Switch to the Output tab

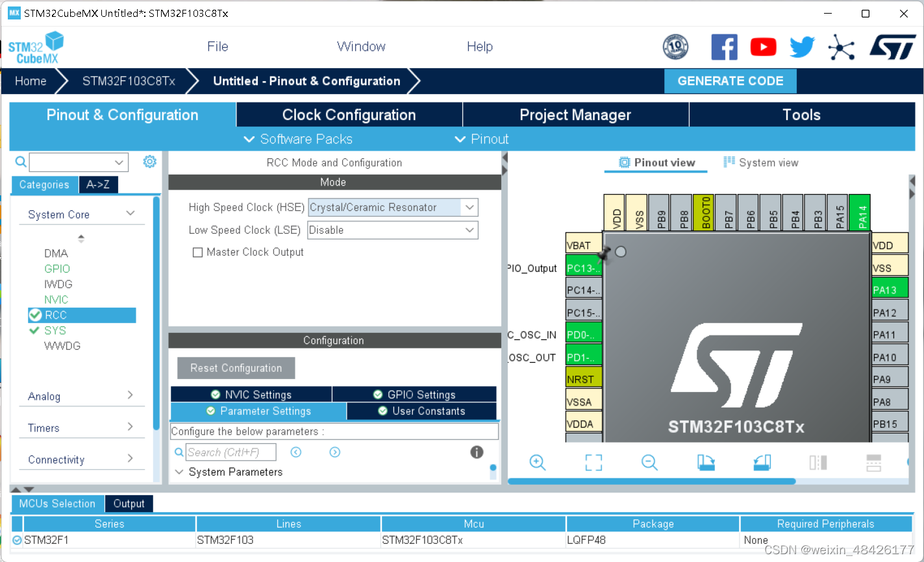point(129,504)
